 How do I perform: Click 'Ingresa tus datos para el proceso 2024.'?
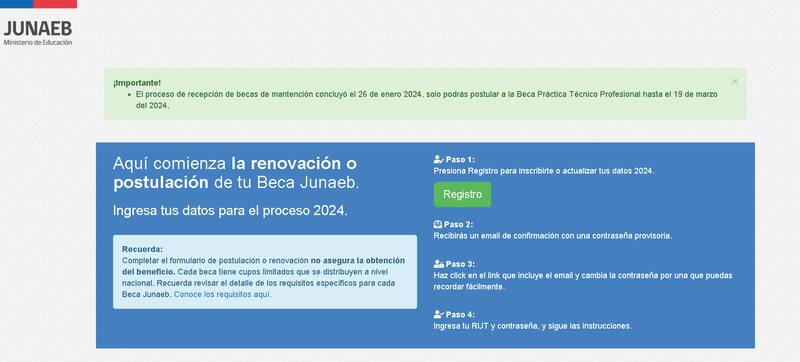[x=230, y=211]
